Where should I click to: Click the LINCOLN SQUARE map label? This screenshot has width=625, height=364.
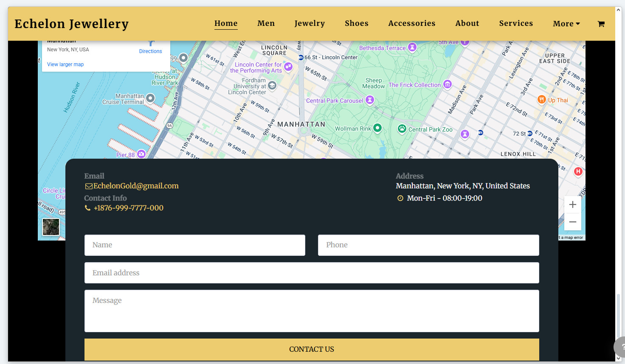(274, 50)
